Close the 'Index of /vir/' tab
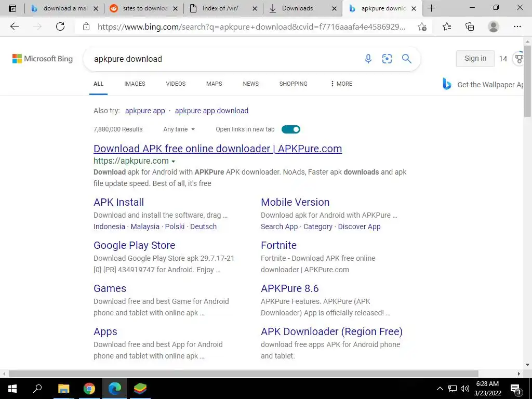This screenshot has height=399, width=532. tap(255, 8)
